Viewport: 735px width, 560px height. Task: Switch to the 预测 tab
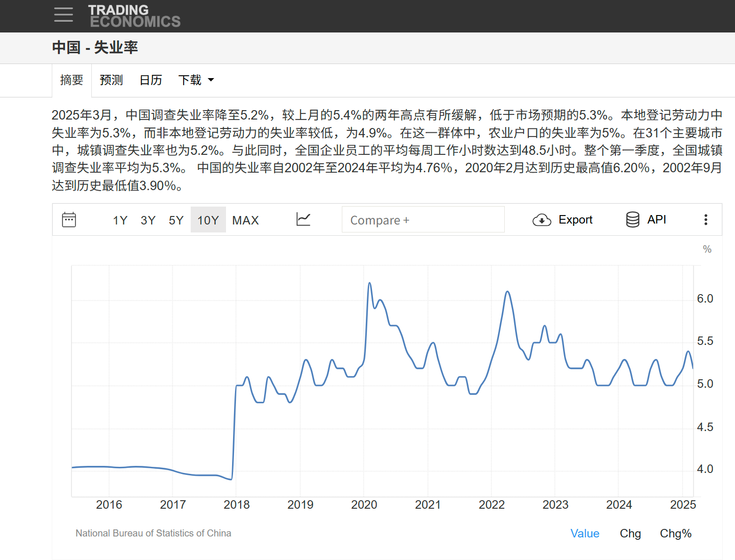(x=111, y=80)
